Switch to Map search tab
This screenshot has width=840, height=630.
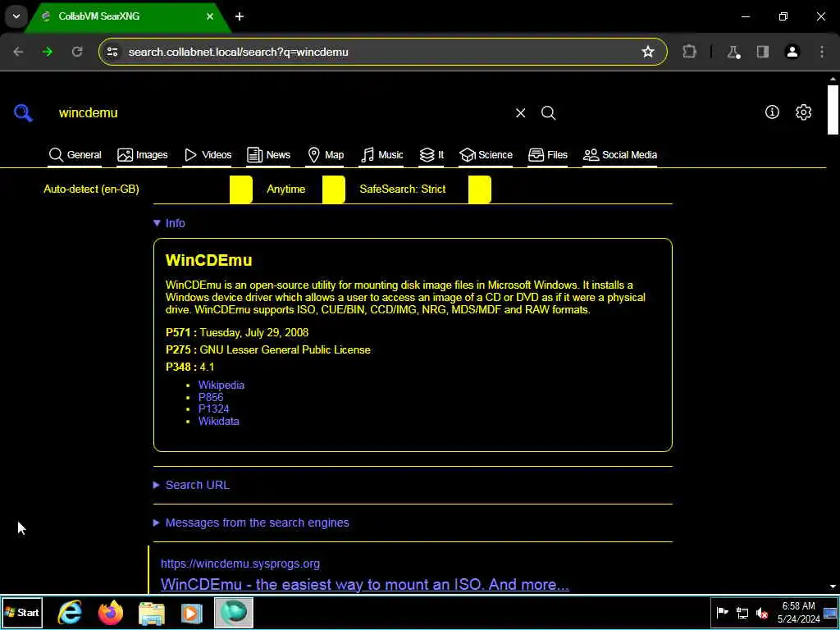[x=326, y=155]
